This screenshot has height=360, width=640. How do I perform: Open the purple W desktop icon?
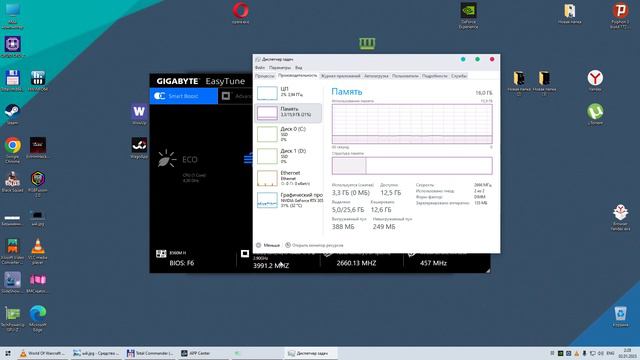pos(139,114)
